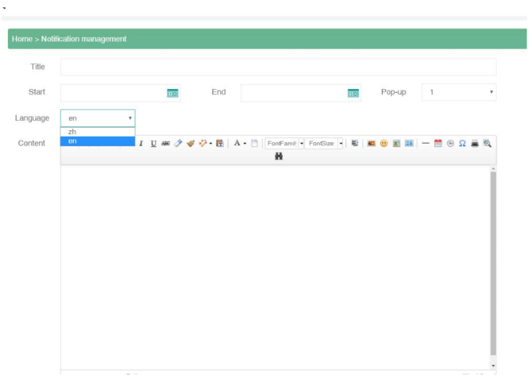Open find and replace binoculars icon
Screen dimensions: 532x392
[x=279, y=156]
